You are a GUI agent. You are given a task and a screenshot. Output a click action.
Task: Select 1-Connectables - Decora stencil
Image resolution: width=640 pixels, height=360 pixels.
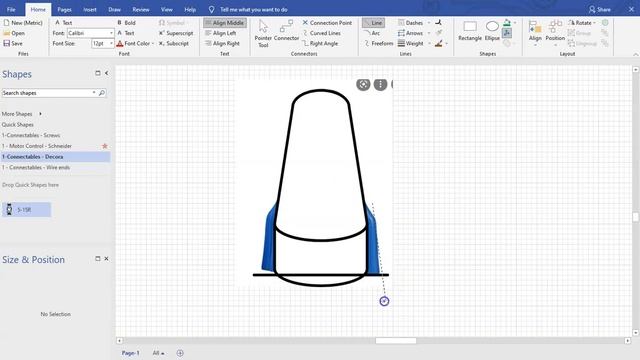click(56, 157)
